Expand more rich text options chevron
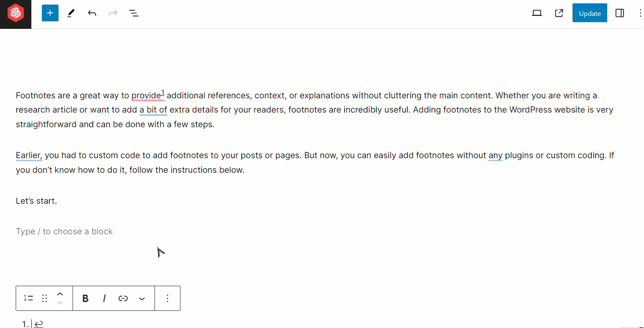 [142, 298]
